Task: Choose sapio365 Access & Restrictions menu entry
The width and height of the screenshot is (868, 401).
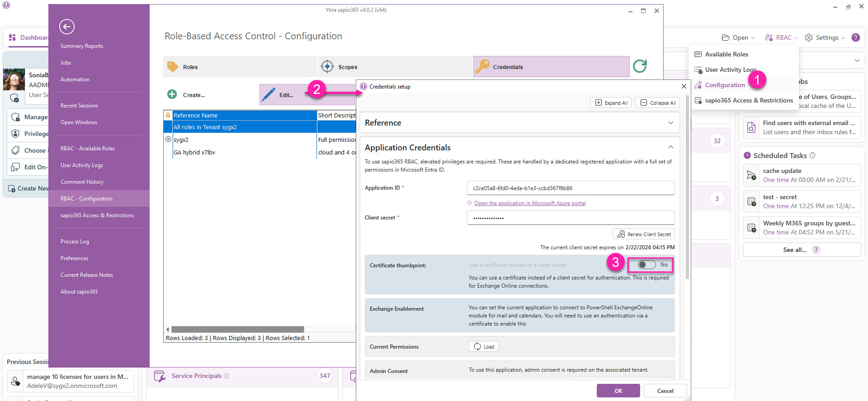Action: tap(749, 100)
